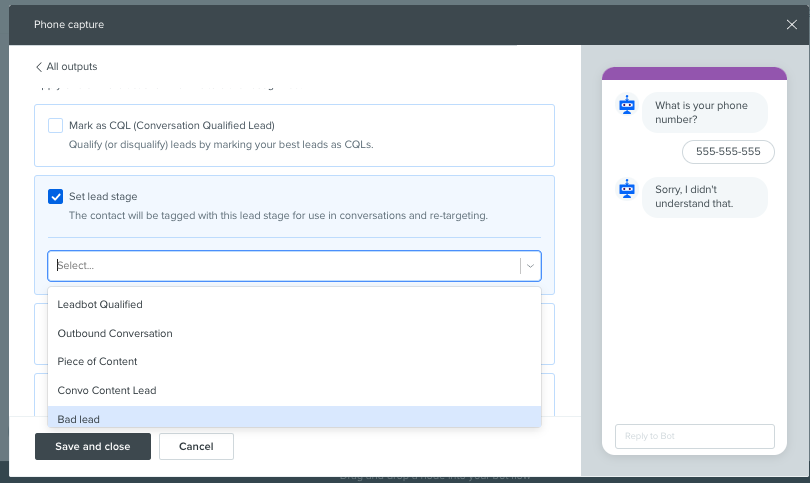Enable Mark as CQL checkbox
This screenshot has height=483, width=810.
click(x=55, y=126)
